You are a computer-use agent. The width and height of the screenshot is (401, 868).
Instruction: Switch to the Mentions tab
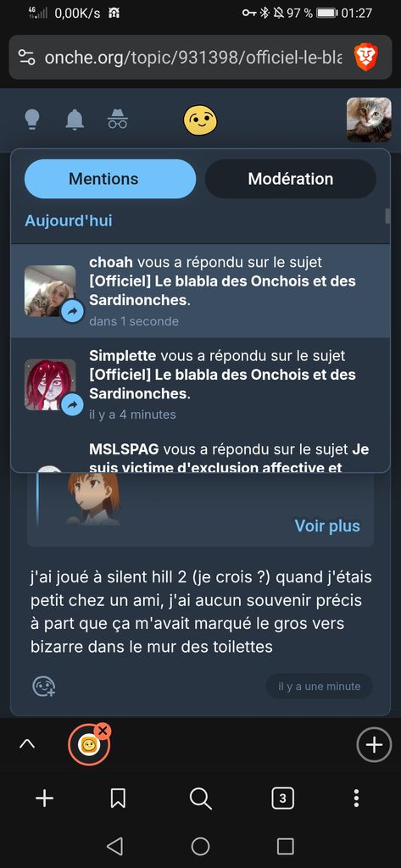tap(110, 179)
